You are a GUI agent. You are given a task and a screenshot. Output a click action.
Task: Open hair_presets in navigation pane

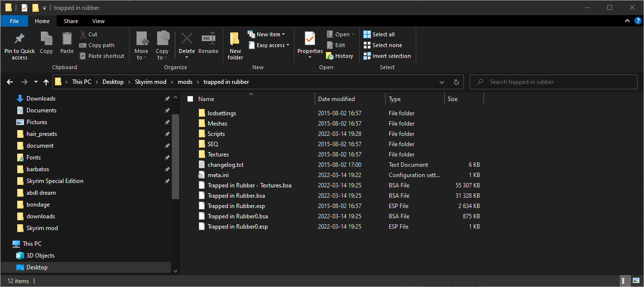42,134
